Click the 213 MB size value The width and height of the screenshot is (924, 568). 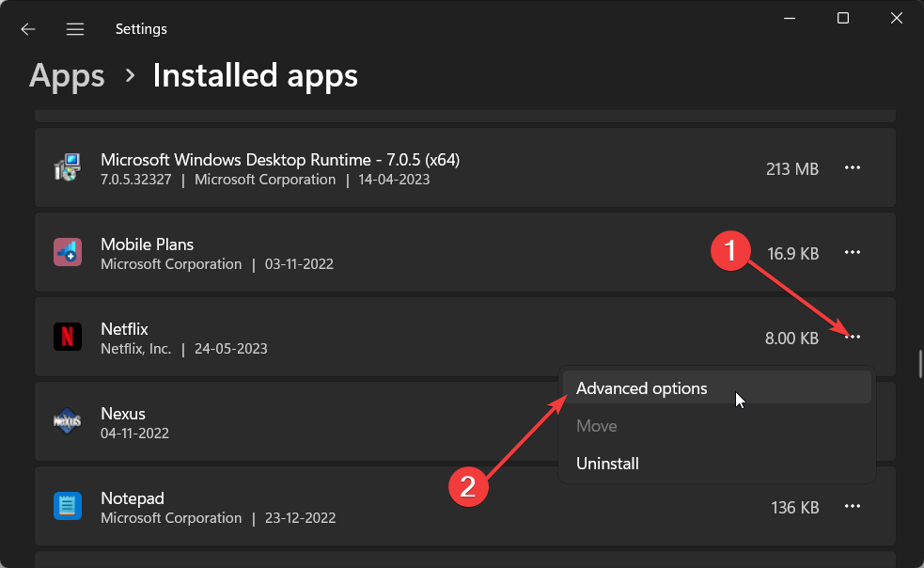tap(792, 169)
